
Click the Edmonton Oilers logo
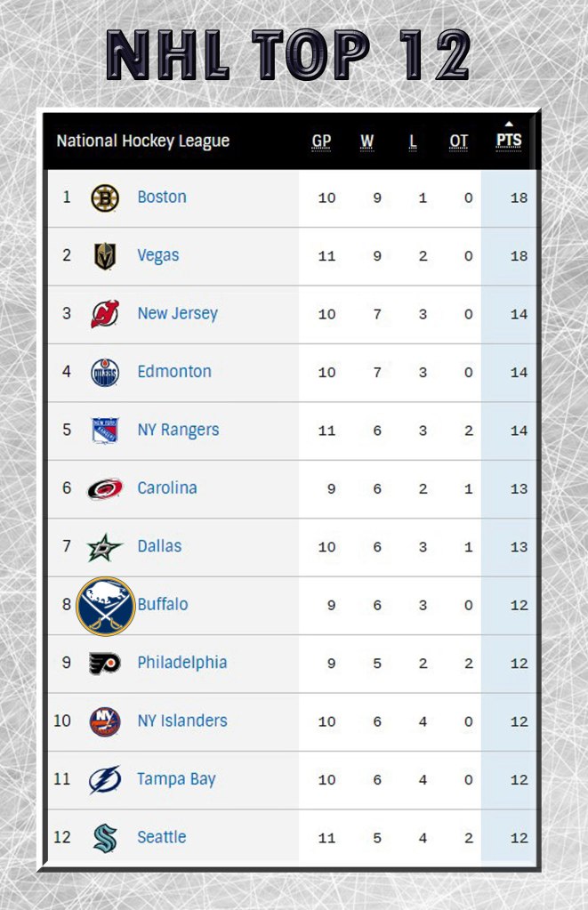pyautogui.click(x=105, y=372)
